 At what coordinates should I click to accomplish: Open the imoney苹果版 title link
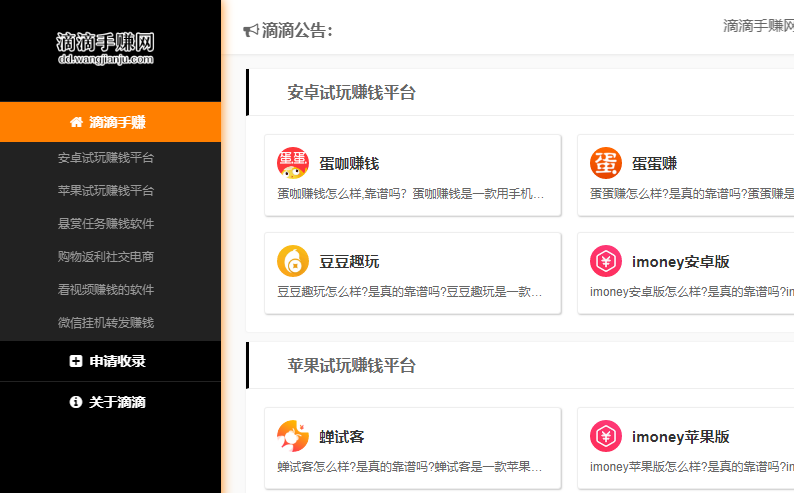[x=681, y=437]
